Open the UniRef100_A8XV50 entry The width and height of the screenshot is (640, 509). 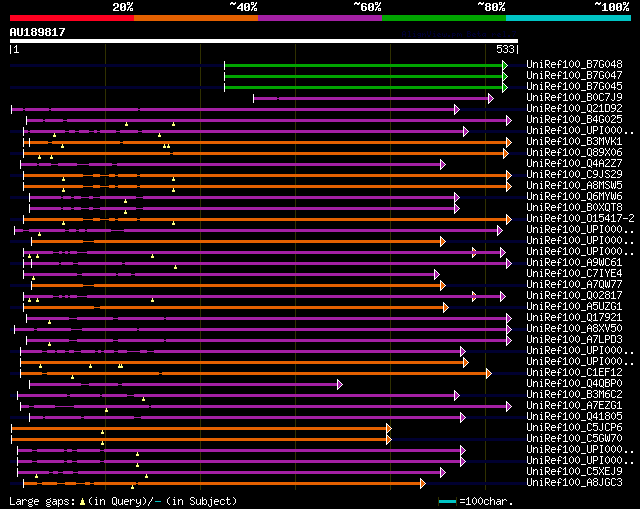coord(574,328)
